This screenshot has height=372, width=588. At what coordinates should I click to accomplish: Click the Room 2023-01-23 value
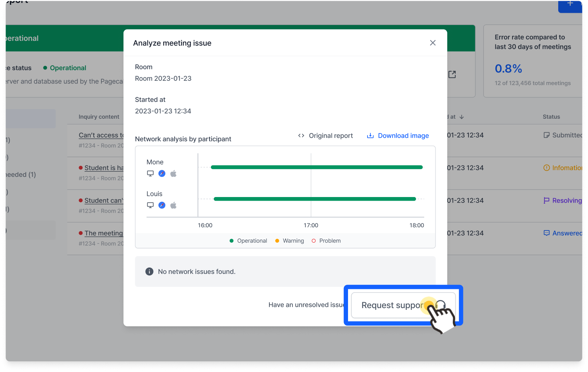coord(163,78)
